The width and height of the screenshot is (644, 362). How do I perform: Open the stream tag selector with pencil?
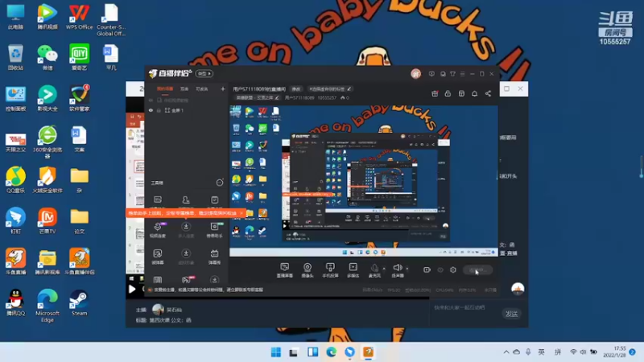tap(330, 88)
